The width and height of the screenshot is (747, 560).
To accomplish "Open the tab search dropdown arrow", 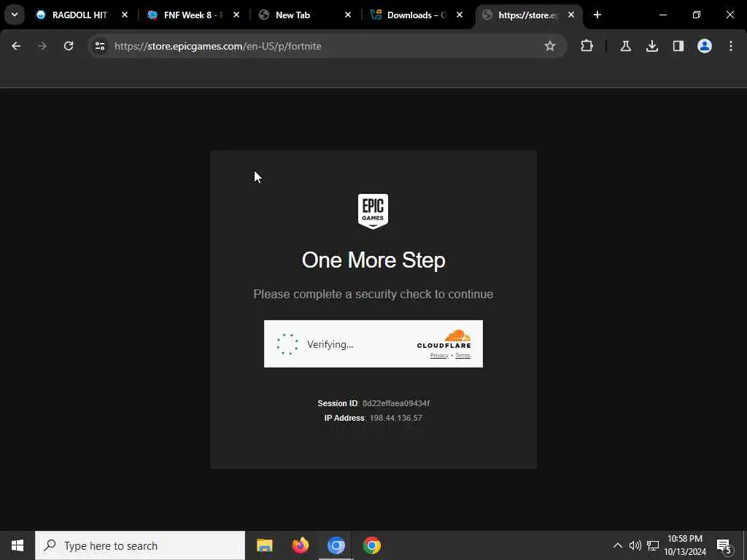I will click(15, 15).
